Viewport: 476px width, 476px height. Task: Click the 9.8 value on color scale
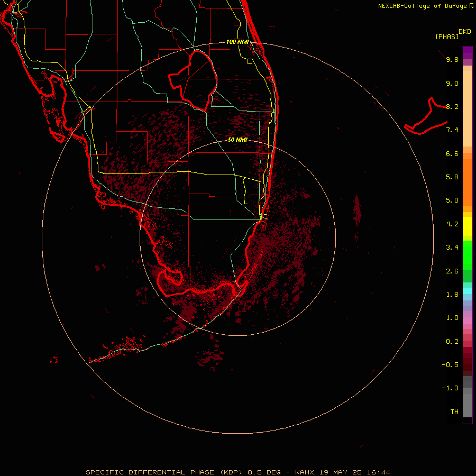(x=452, y=59)
